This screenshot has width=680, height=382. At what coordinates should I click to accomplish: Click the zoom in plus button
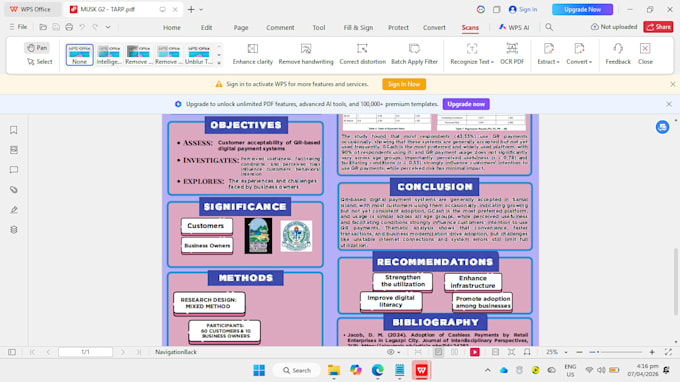pos(652,352)
